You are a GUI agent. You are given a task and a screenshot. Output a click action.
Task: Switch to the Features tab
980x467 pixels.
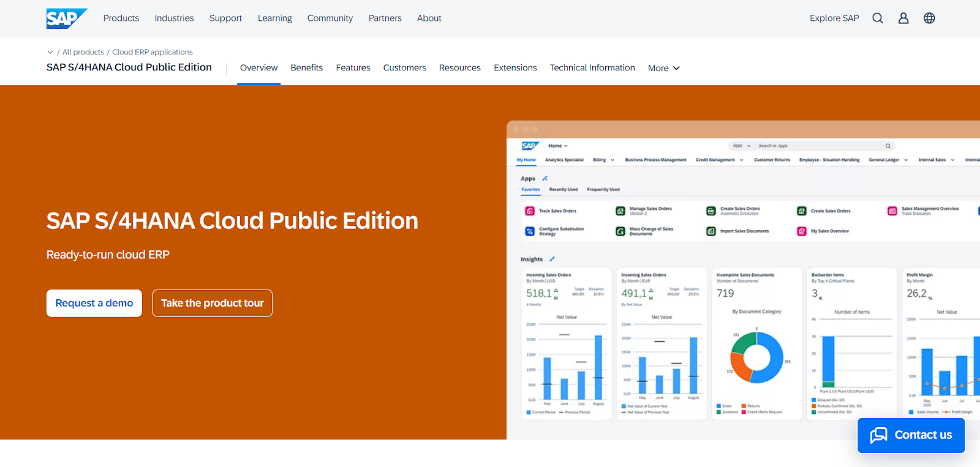pyautogui.click(x=353, y=68)
